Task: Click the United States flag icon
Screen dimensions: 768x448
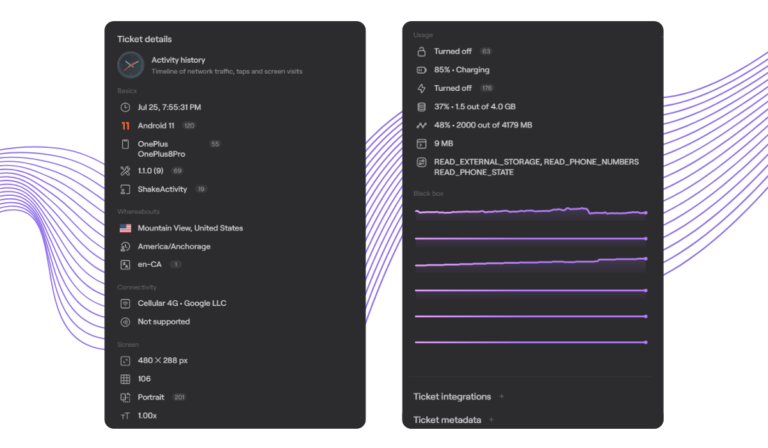Action: click(x=125, y=228)
